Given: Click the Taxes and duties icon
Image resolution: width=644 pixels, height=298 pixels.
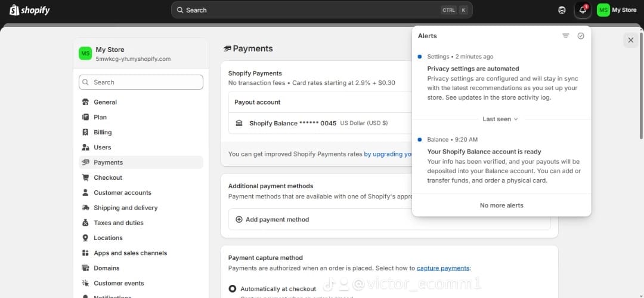Looking at the screenshot, I should point(85,223).
